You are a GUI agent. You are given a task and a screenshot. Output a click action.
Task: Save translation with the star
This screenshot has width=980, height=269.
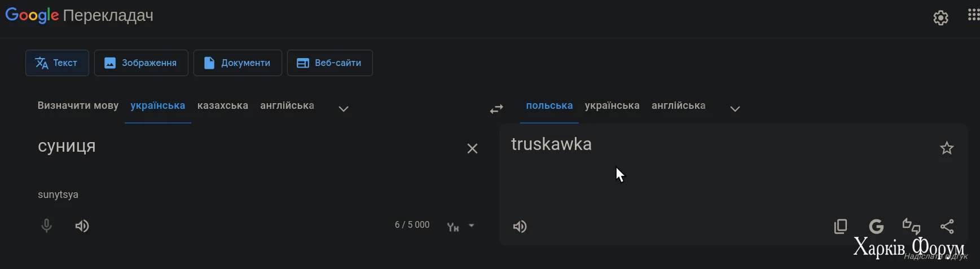tap(947, 148)
